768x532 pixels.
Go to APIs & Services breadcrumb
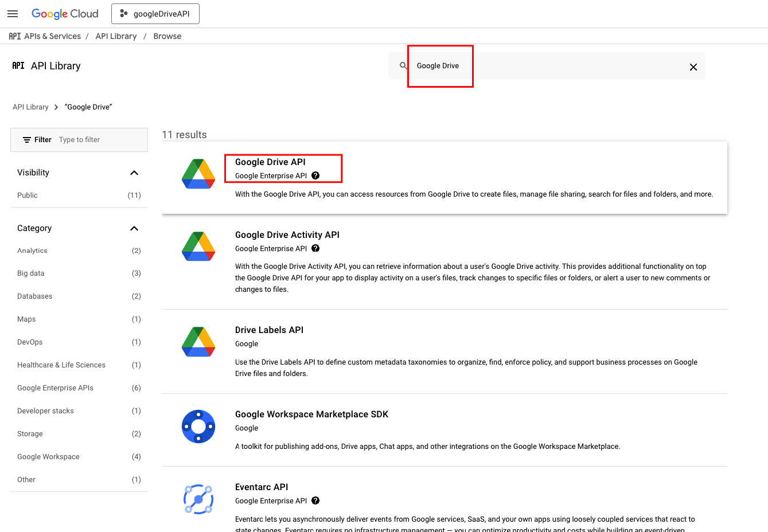coord(53,36)
